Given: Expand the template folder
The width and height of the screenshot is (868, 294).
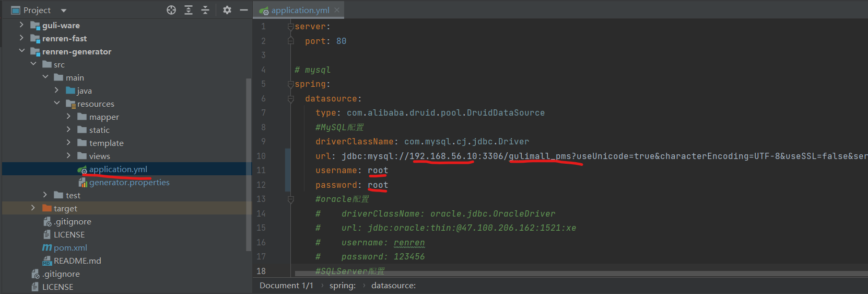Looking at the screenshot, I should [x=68, y=142].
